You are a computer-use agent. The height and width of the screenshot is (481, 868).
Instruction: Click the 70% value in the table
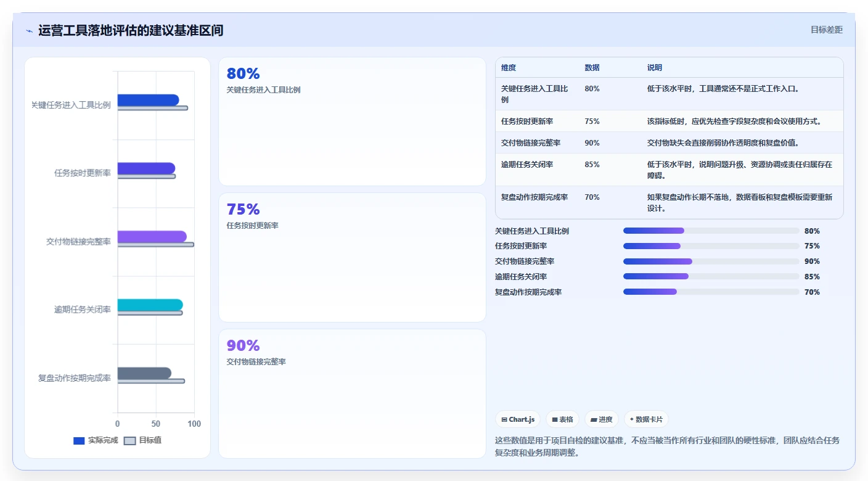tap(592, 197)
